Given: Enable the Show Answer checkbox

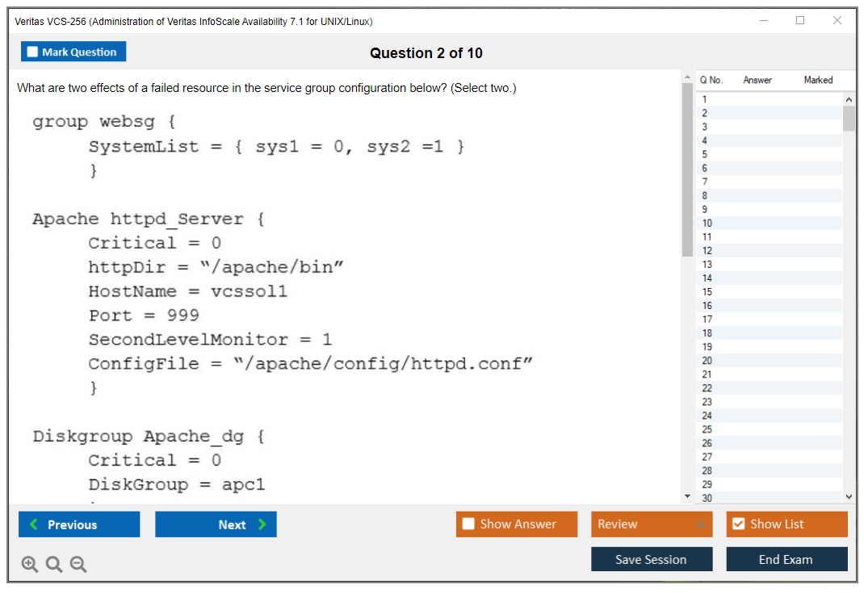Looking at the screenshot, I should [x=468, y=524].
